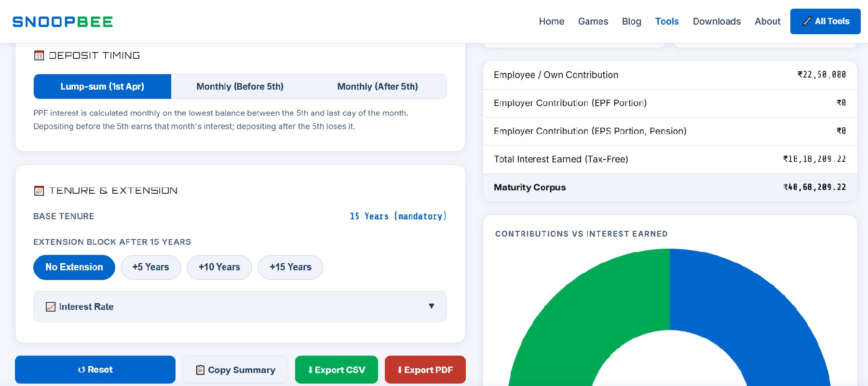Export results as PDF
868x386 pixels.
425,370
